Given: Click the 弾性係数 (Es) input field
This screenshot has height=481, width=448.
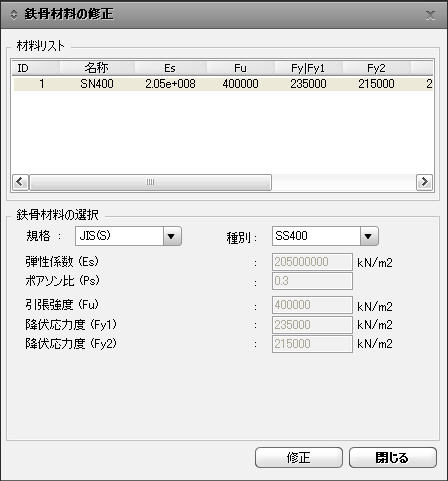Looking at the screenshot, I should 312,262.
